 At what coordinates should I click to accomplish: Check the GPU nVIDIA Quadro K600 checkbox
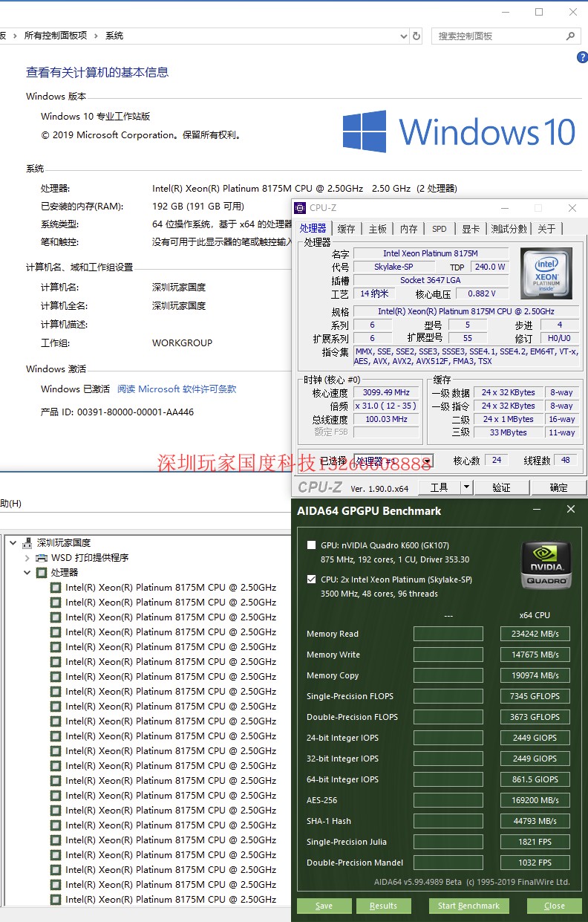pos(311,545)
